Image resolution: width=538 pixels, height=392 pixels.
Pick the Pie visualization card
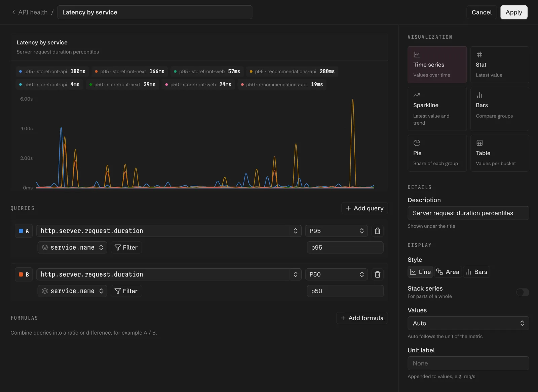point(437,153)
